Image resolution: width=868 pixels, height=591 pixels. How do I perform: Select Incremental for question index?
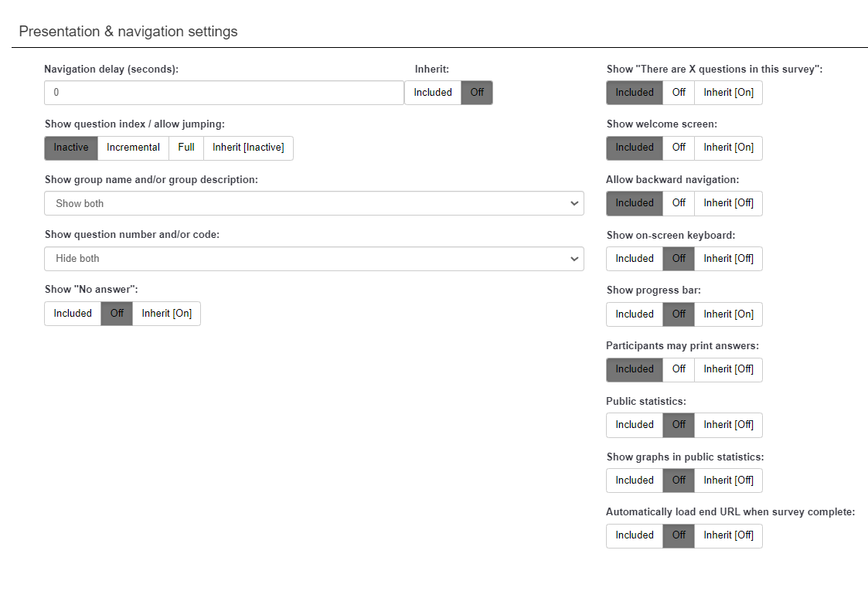(133, 148)
